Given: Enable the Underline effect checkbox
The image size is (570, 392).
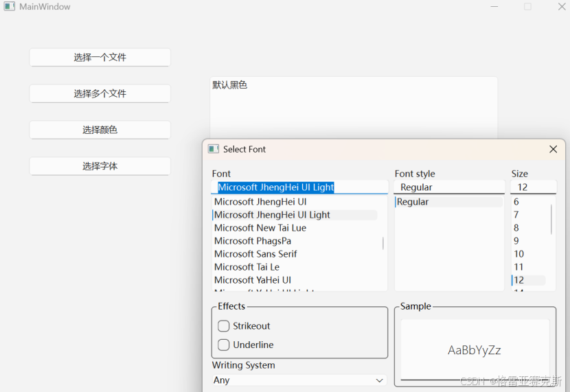Looking at the screenshot, I should tap(224, 345).
